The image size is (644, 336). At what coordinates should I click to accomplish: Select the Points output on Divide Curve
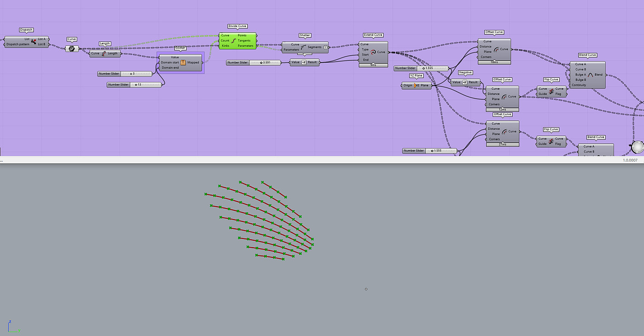[x=242, y=35]
